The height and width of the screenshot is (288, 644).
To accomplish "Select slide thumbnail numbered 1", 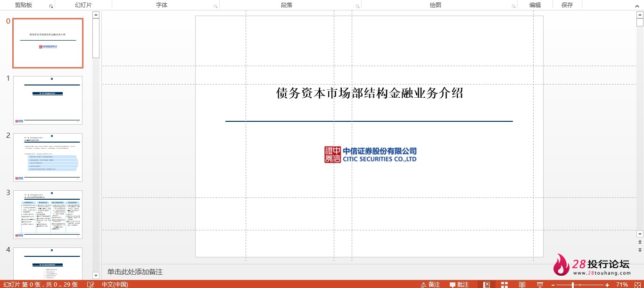I will (48, 100).
